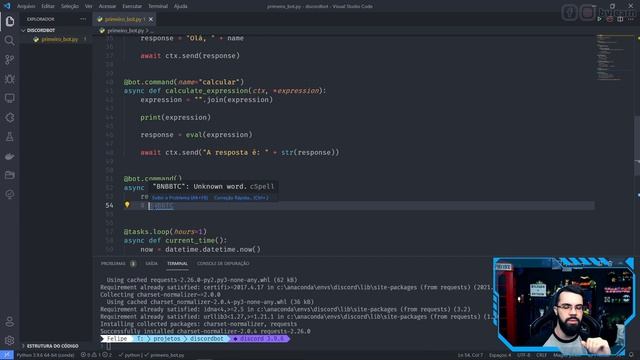Click the editor vertical scrollbar
This screenshot has height=360, width=640.
[x=637, y=145]
